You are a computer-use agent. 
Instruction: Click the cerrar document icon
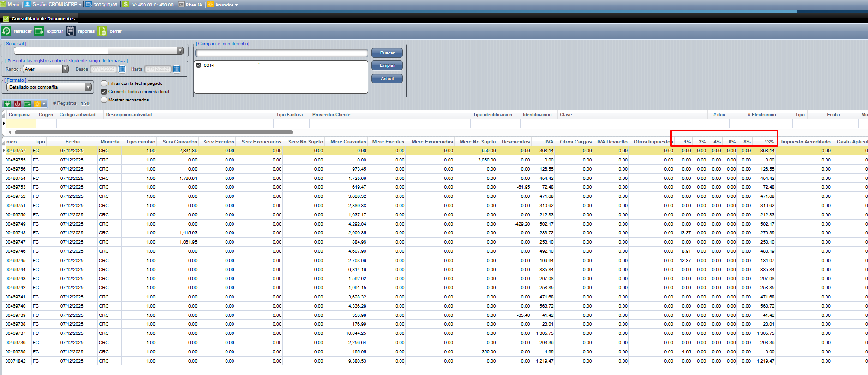[x=102, y=31]
